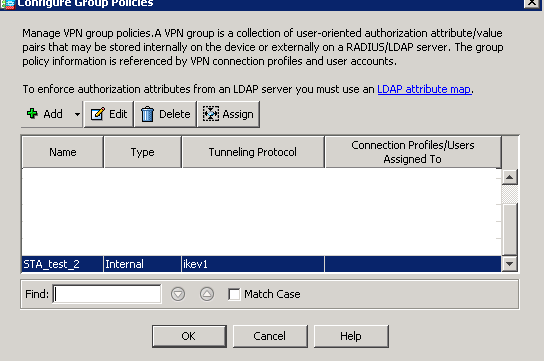Click the vertical scrollbar thumb of the policy table
The image size is (544, 361).
pyautogui.click(x=509, y=229)
